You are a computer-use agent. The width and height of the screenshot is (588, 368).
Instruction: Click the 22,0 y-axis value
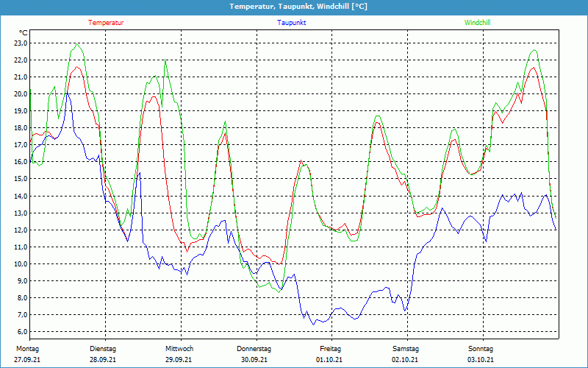[x=21, y=60]
